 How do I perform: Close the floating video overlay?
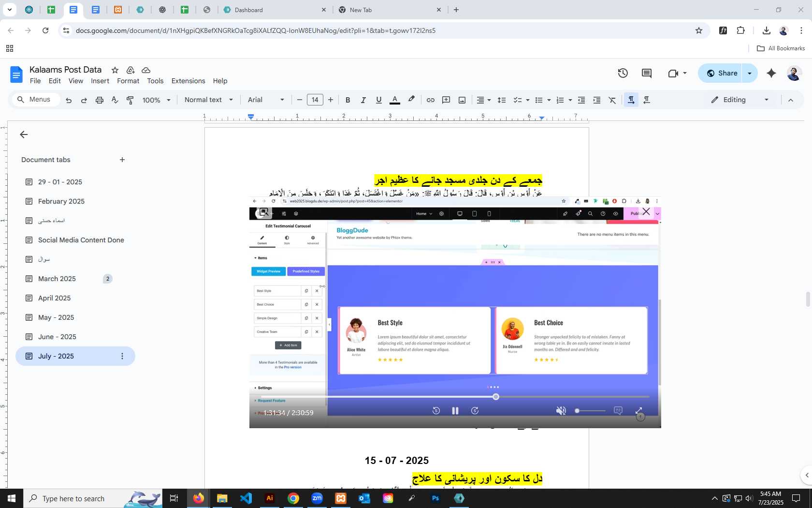coord(646,211)
